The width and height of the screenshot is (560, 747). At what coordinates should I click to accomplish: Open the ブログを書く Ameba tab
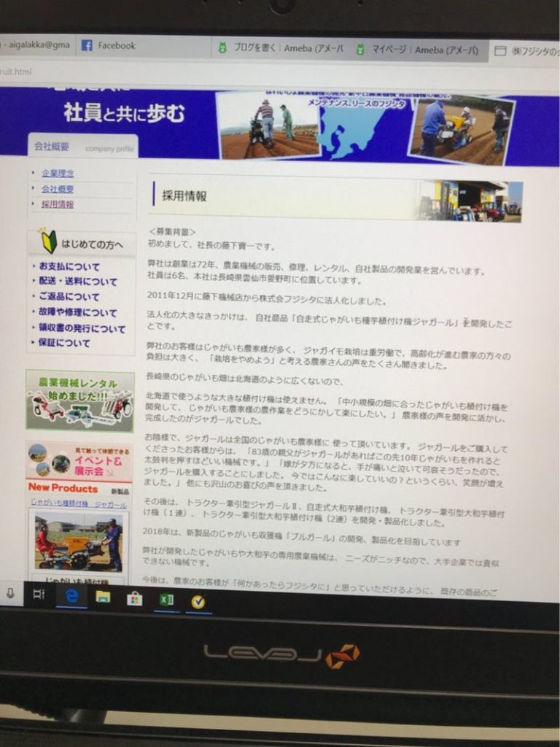pos(280,48)
